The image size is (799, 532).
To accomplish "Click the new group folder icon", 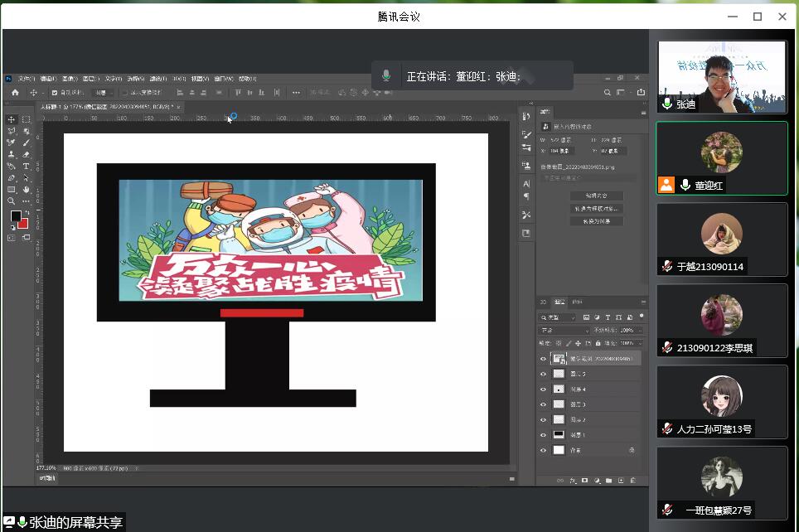I will click(x=609, y=481).
